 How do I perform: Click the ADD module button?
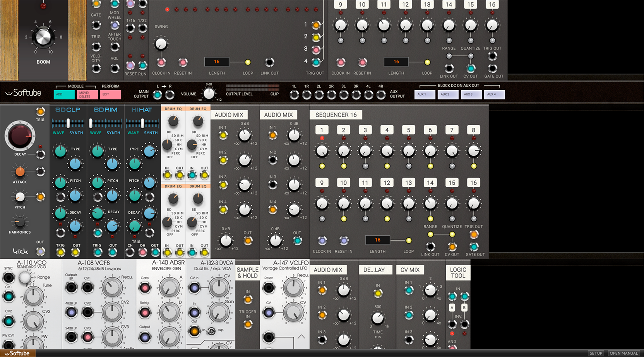(64, 94)
